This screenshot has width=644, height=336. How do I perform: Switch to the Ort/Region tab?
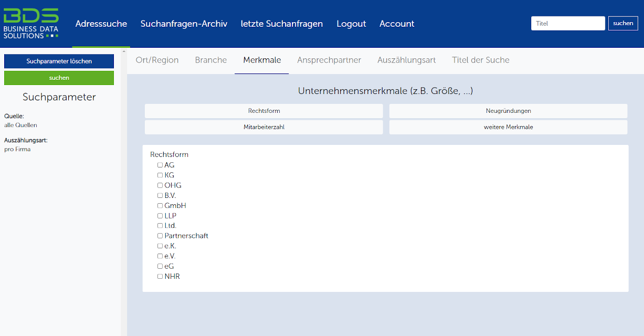pos(157,60)
